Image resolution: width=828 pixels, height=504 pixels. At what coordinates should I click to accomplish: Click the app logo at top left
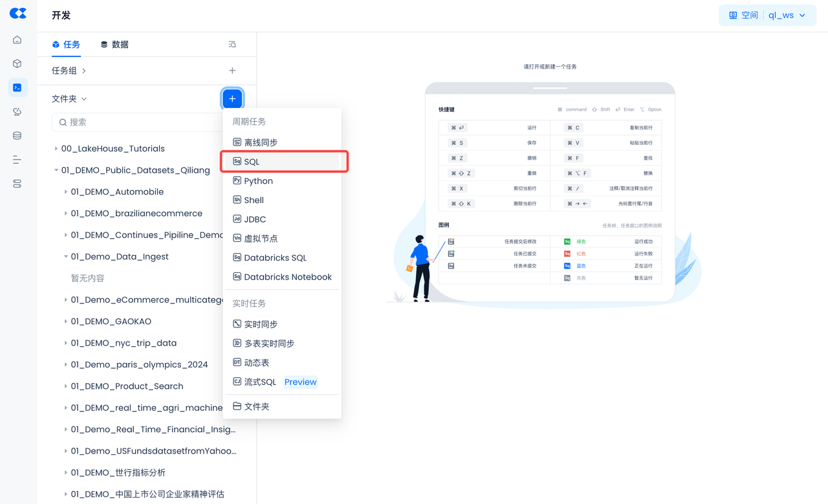[x=17, y=14]
